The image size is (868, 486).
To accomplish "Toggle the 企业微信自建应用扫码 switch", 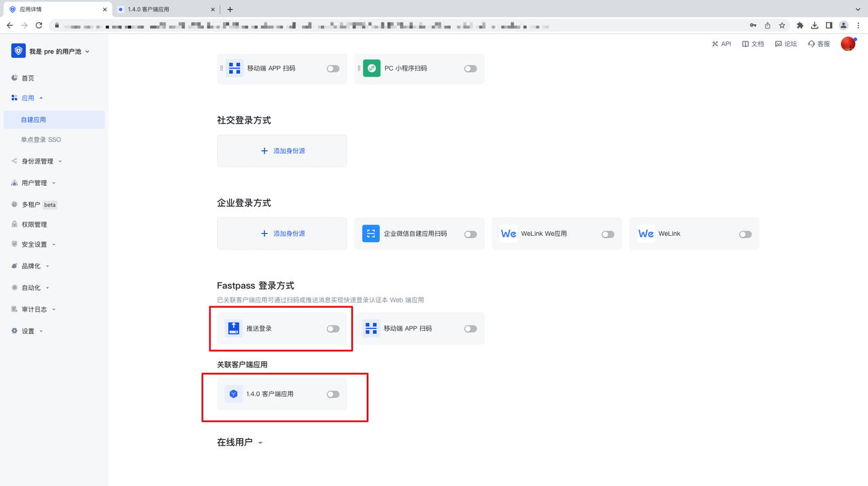I will [470, 233].
